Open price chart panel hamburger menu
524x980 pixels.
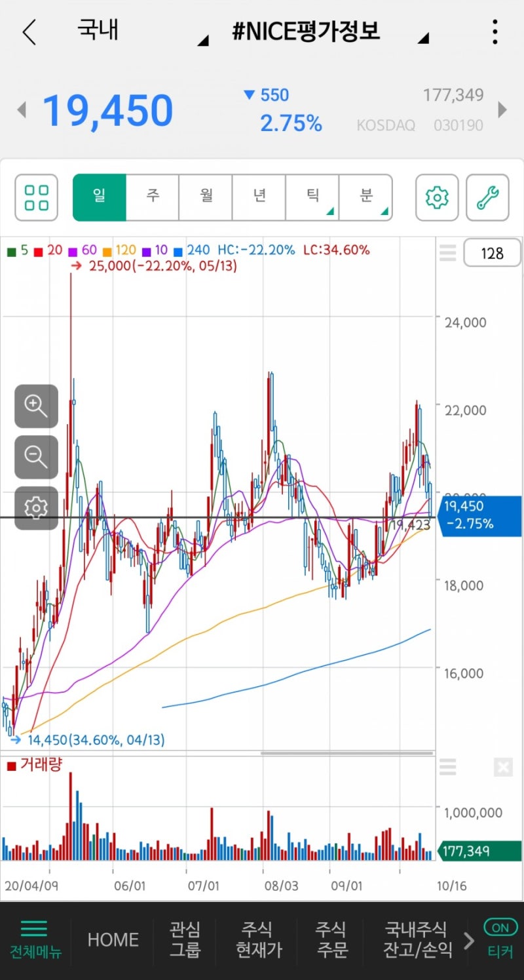coord(448,252)
